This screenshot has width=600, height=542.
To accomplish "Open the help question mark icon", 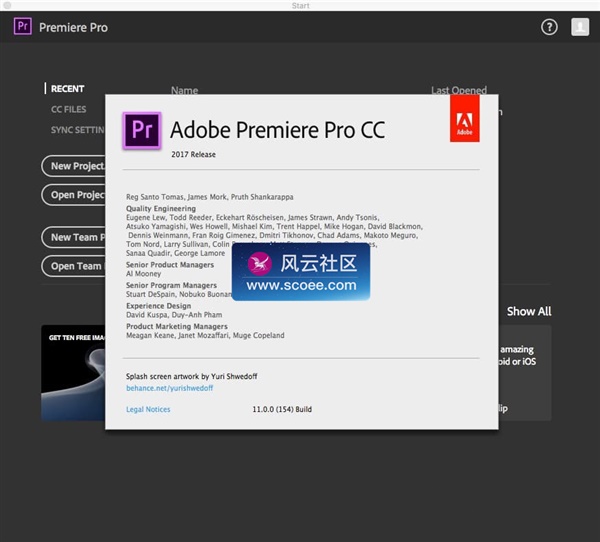I will click(549, 27).
